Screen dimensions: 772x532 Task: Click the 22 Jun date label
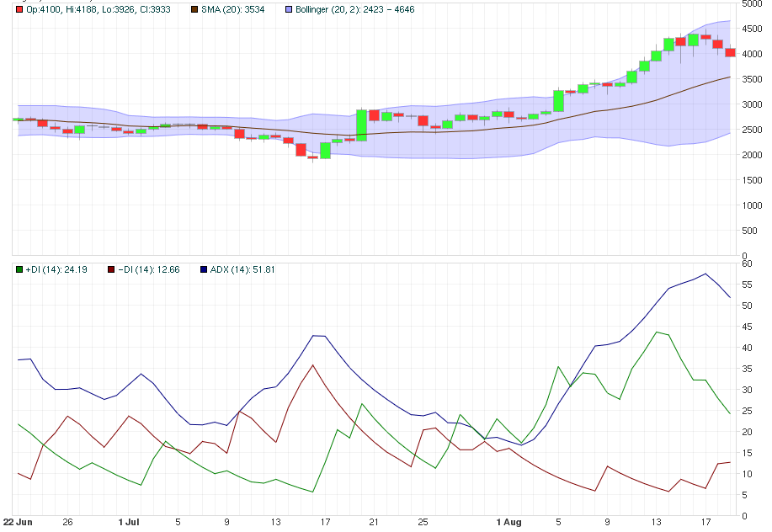18,523
